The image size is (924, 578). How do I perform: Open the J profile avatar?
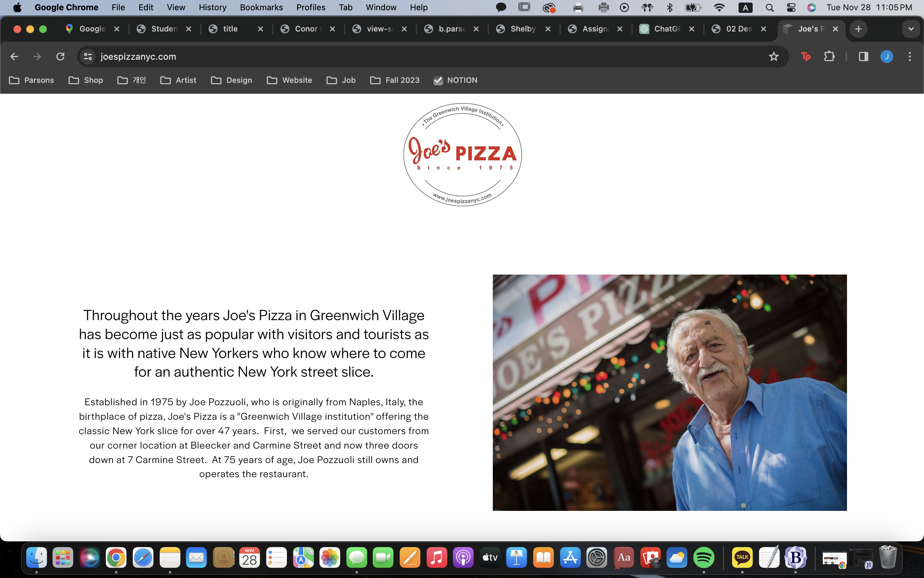coord(886,57)
